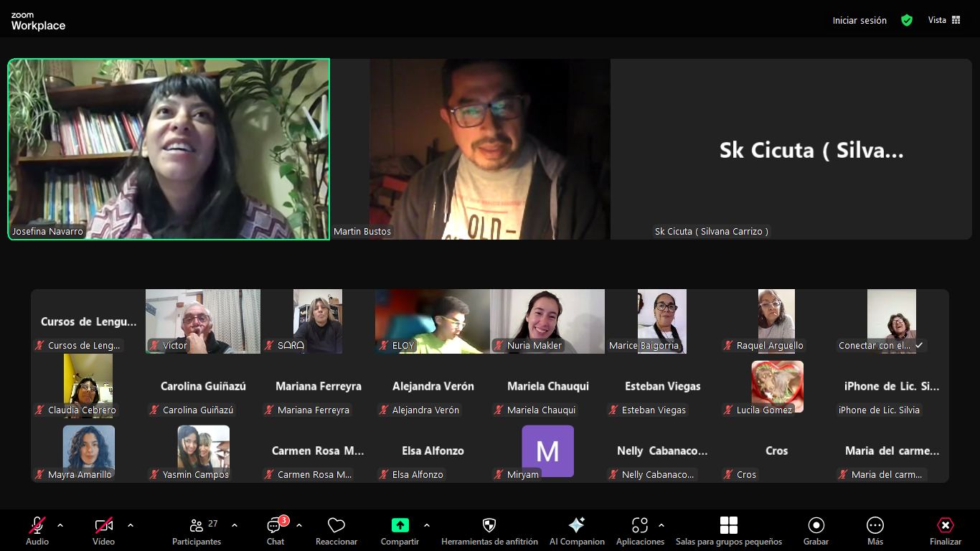Expand audio options arrow next to Audio
980x551 pixels.
(x=60, y=525)
